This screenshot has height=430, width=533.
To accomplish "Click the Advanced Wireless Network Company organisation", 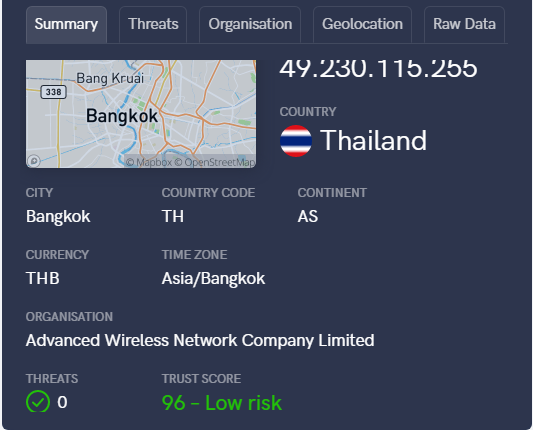I will tap(200, 341).
